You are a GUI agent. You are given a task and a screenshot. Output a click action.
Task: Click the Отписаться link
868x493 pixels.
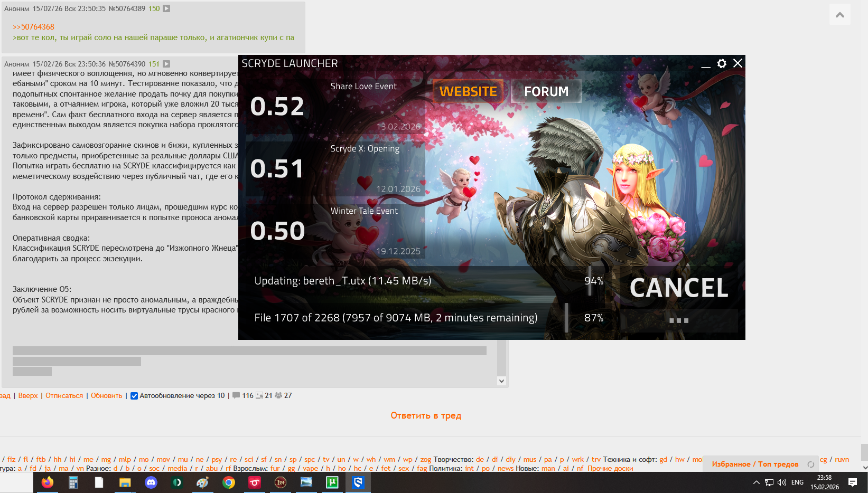pos(64,396)
